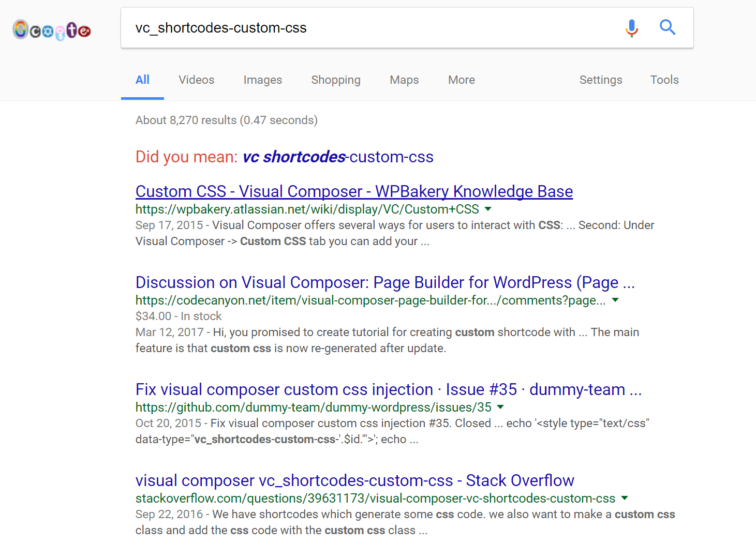Click the 'Sep 17, 2015' snippet date

pyautogui.click(x=169, y=225)
